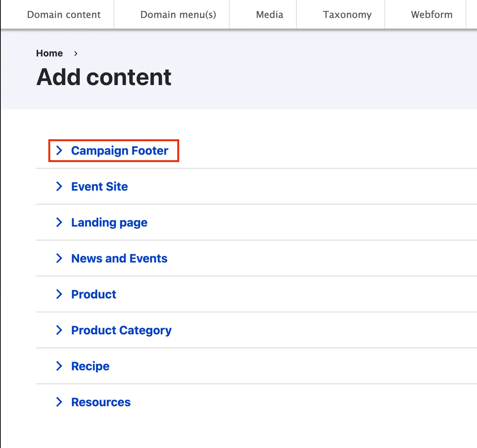The width and height of the screenshot is (477, 448).
Task: Click the arrow icon next to Product
Action: point(59,294)
